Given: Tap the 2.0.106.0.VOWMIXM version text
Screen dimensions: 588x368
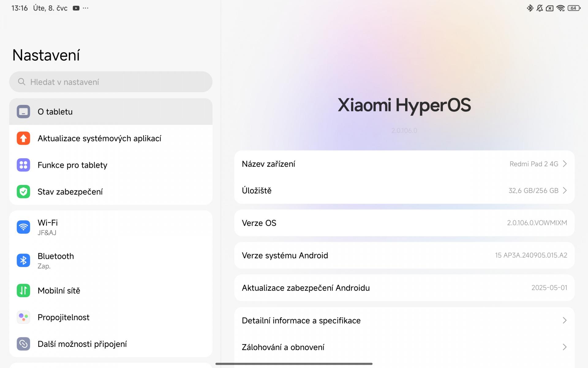Looking at the screenshot, I should pos(537,223).
